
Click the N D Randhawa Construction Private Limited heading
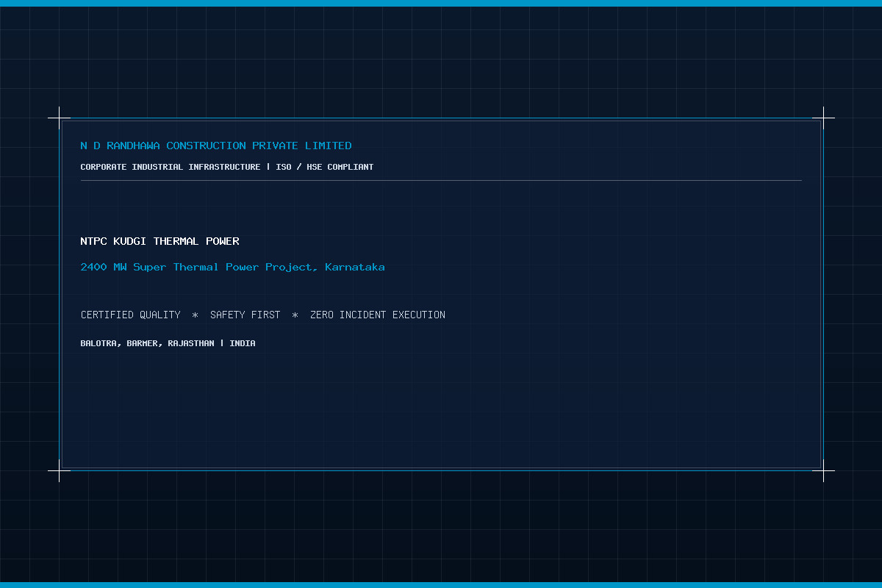pos(216,146)
